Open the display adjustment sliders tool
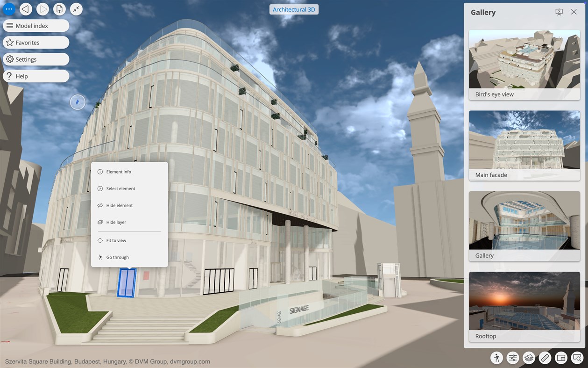Image resolution: width=588 pixels, height=368 pixels. [512, 358]
